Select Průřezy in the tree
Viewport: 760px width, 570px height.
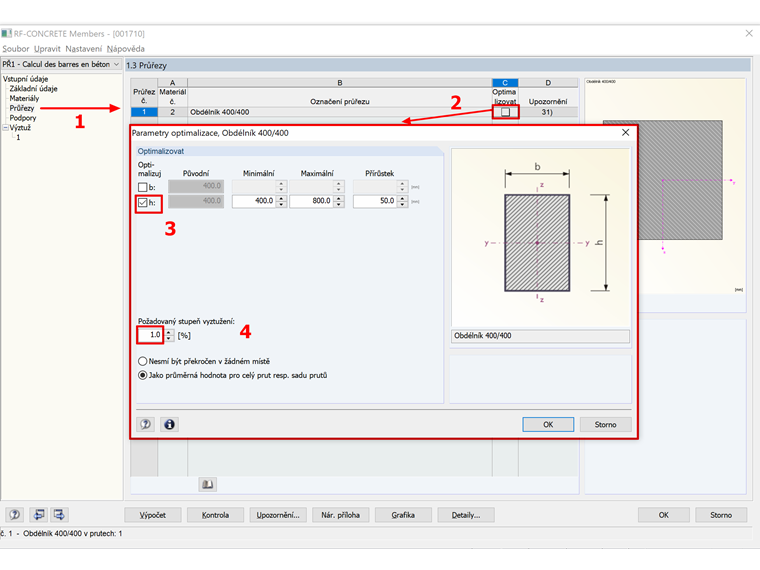tap(22, 108)
